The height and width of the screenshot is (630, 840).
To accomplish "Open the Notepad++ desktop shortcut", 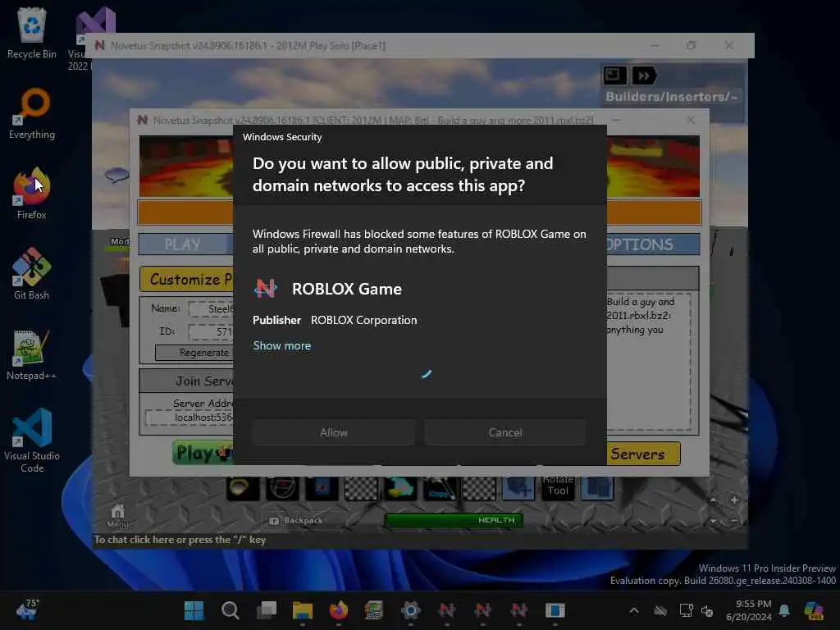I will pyautogui.click(x=32, y=354).
